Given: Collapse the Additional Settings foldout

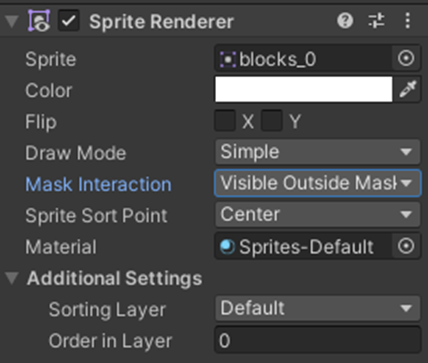Looking at the screenshot, I should click(x=12, y=278).
